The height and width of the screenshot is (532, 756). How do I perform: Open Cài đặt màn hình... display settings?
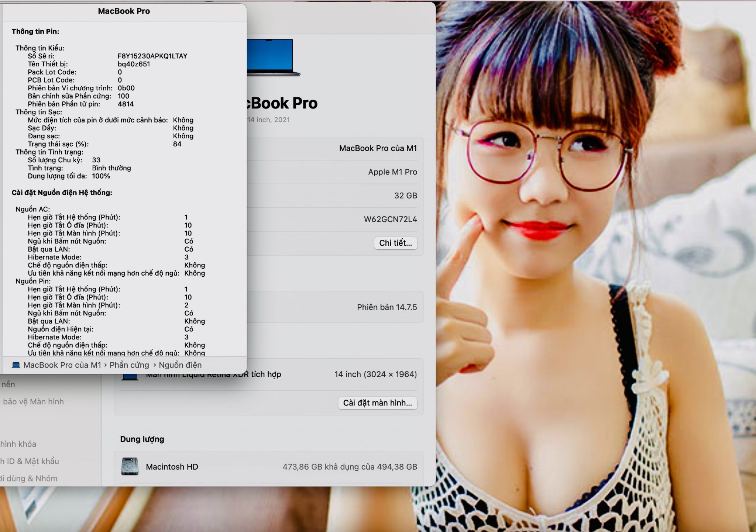[377, 403]
